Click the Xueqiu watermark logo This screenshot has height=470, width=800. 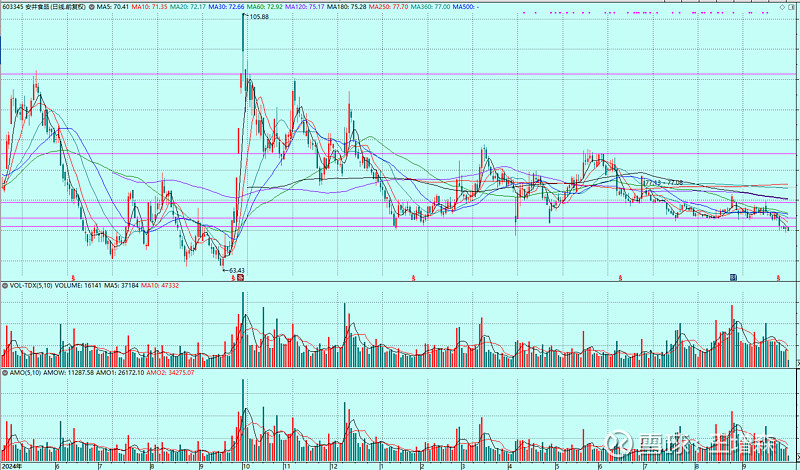[x=619, y=445]
